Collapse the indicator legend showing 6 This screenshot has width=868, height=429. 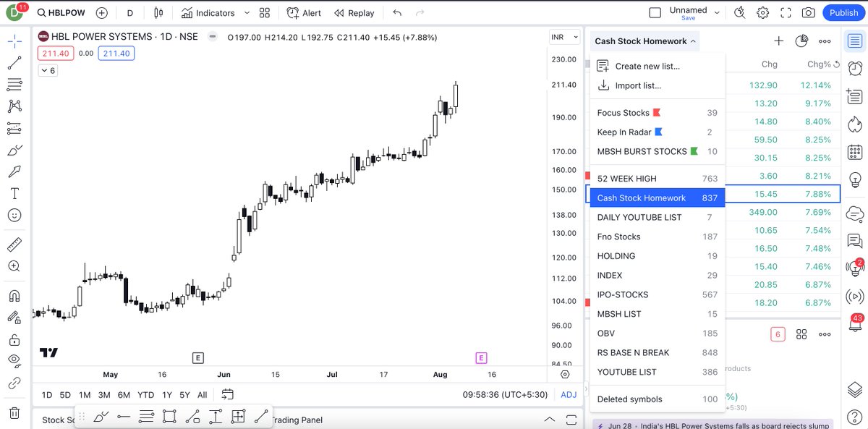[x=48, y=70]
